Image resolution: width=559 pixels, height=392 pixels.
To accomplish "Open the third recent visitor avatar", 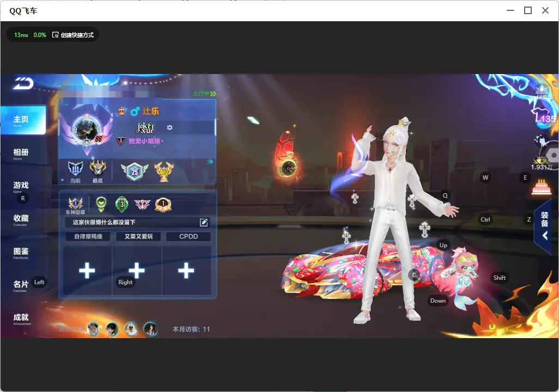I will coord(131,329).
